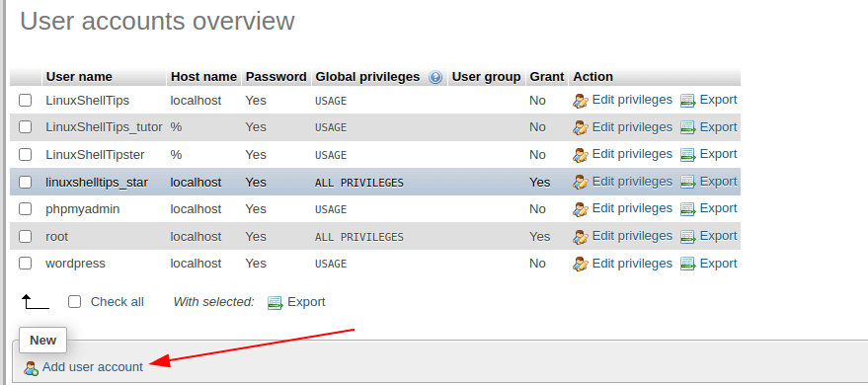Select checkbox for LinuxShellTips user
Viewport: 868px width, 385px height.
[x=25, y=100]
